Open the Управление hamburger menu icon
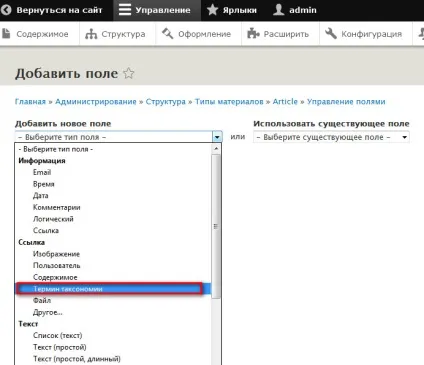The width and height of the screenshot is (424, 365). pos(125,10)
